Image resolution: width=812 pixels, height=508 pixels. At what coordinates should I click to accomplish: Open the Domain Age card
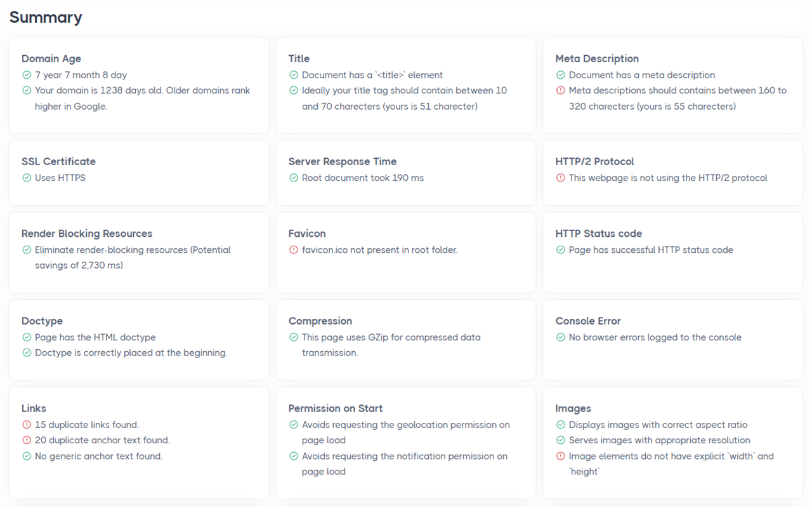pos(51,58)
